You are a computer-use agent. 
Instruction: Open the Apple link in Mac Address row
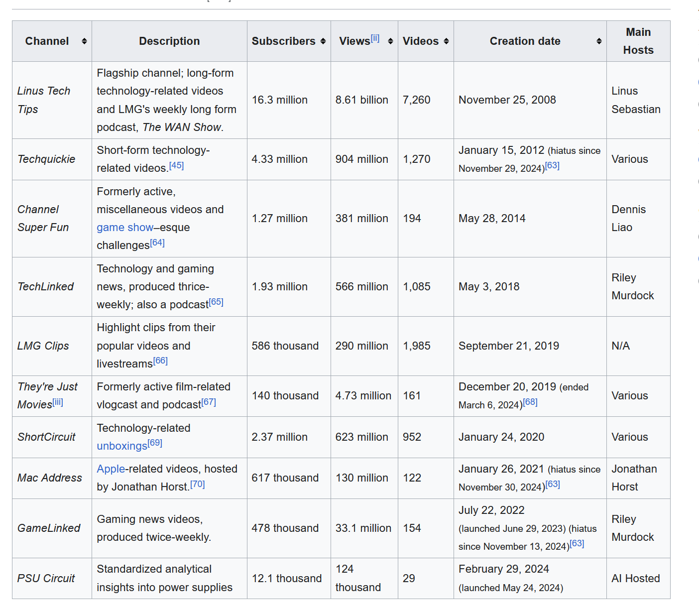(111, 469)
